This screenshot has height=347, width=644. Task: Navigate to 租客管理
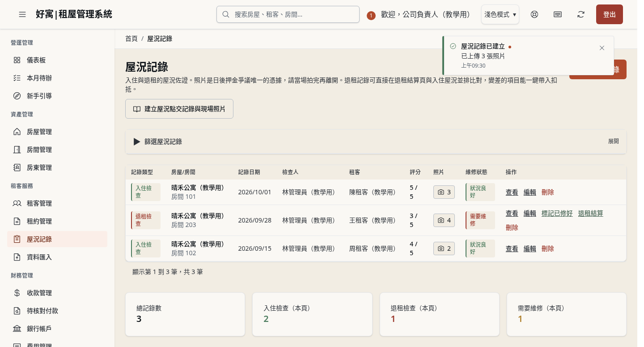(57, 203)
